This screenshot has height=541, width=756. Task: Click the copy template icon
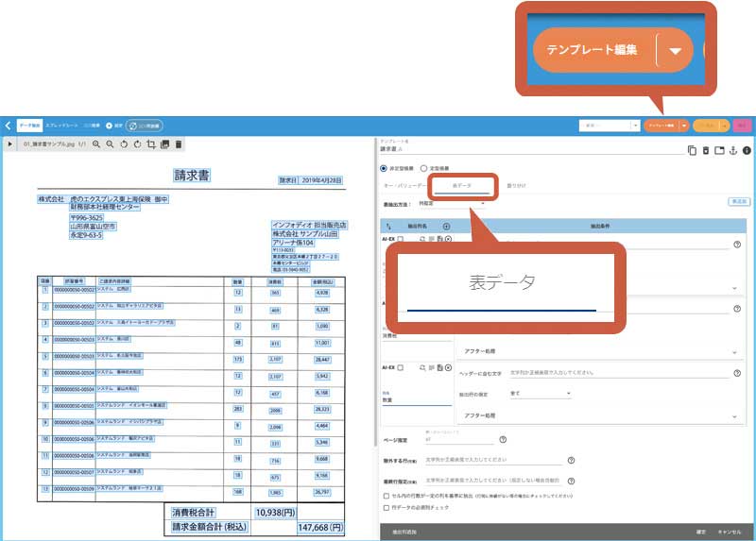click(692, 150)
